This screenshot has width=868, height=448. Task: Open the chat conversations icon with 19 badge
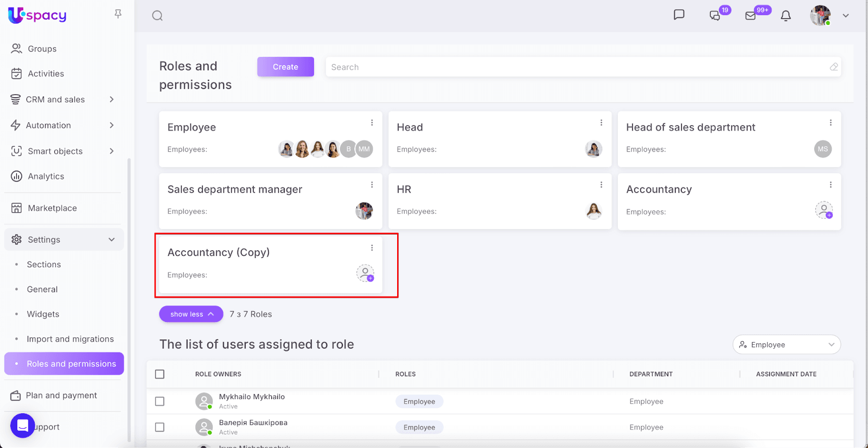[x=715, y=16]
